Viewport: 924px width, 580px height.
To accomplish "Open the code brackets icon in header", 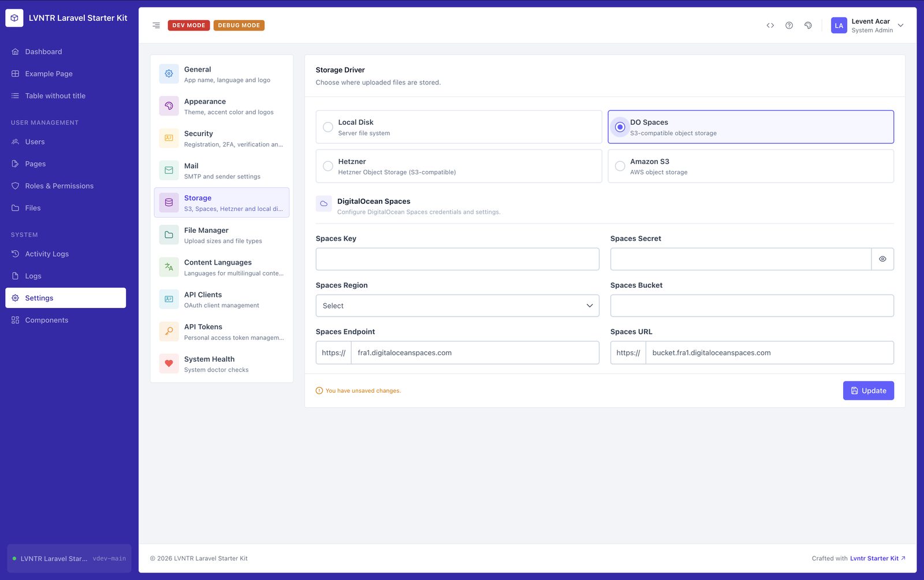I will pyautogui.click(x=770, y=25).
